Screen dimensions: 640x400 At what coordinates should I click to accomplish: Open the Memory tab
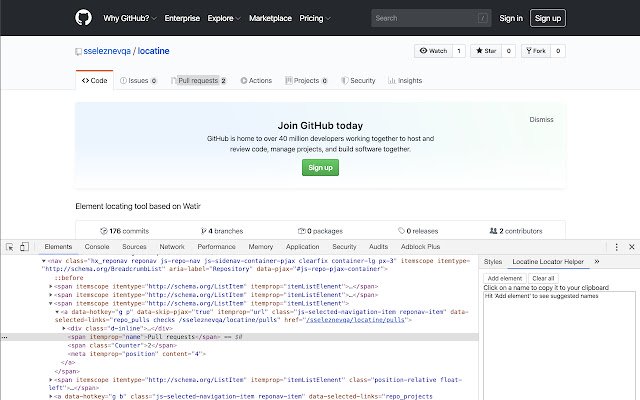(x=260, y=247)
